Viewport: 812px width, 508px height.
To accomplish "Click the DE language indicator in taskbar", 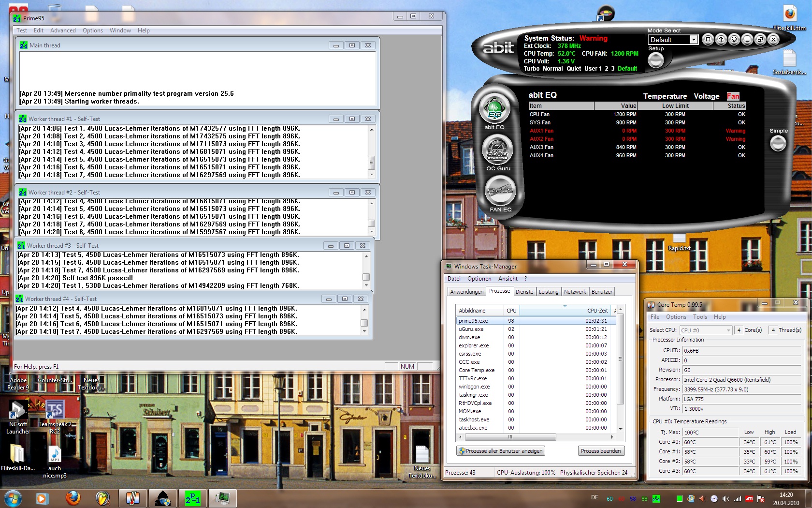I will click(594, 497).
